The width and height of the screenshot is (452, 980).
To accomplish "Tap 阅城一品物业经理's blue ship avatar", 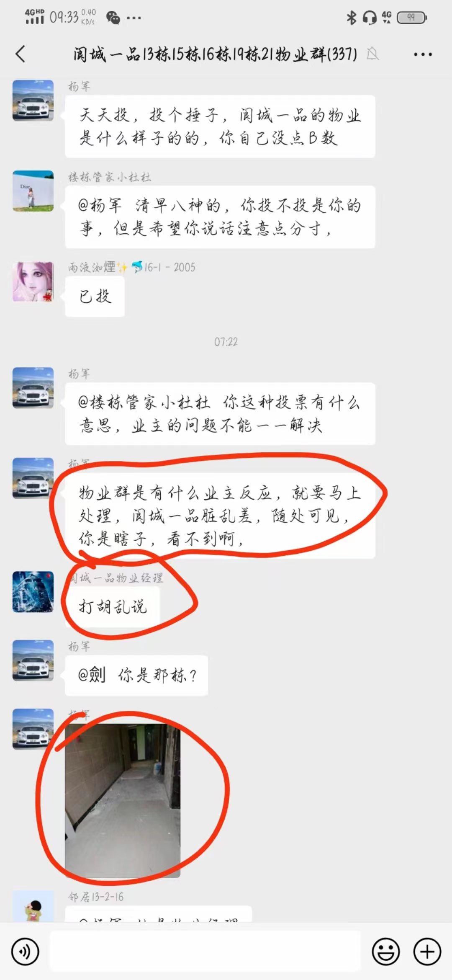I will click(33, 591).
